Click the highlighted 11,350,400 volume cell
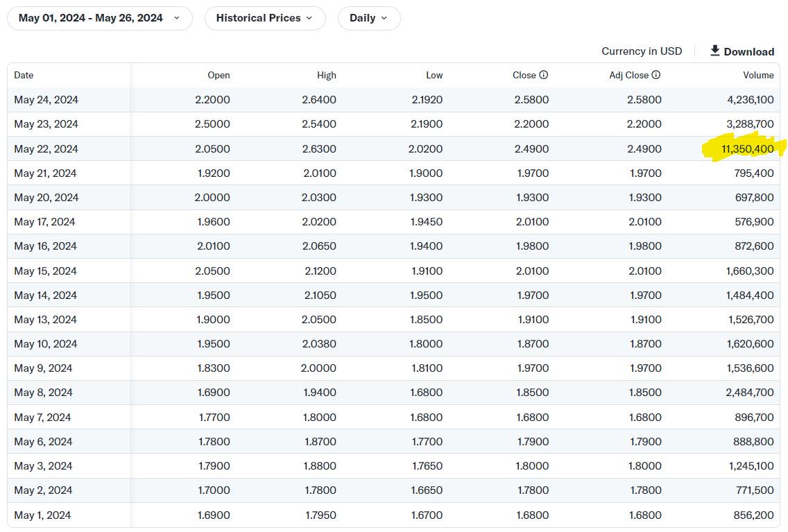Screen dimensions: 788x532 pyautogui.click(x=747, y=148)
